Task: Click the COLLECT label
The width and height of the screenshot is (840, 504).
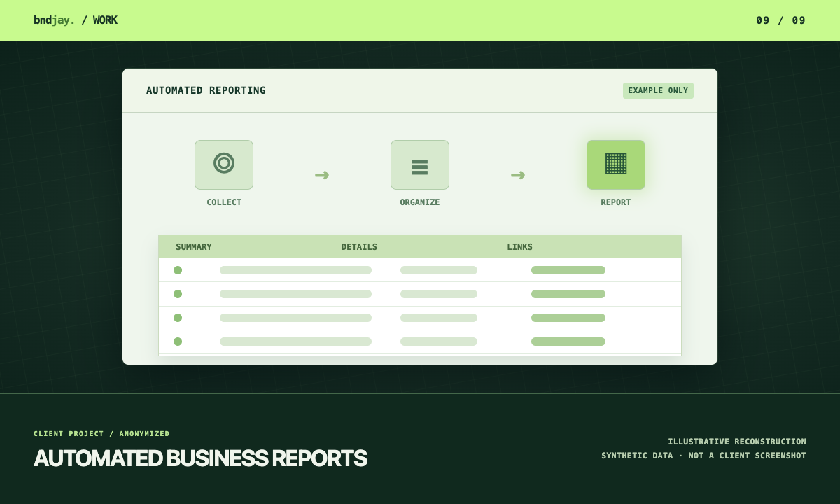Action: pos(224,202)
